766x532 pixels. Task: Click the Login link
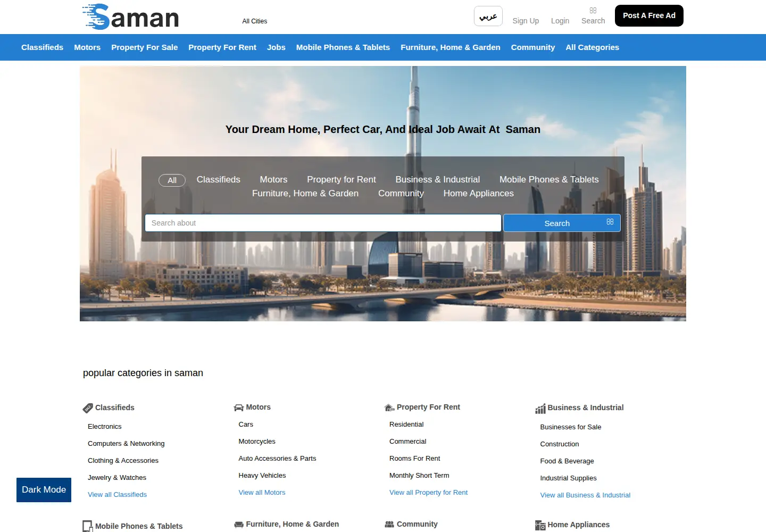(560, 21)
